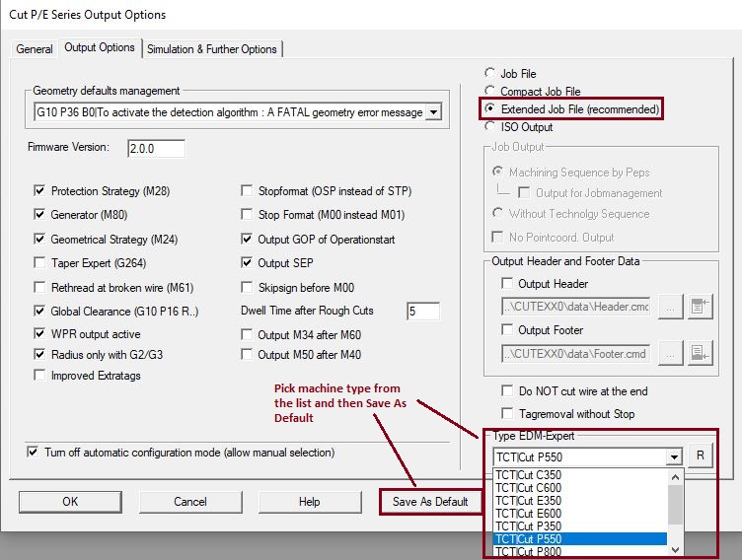Expand Geometry defaults management dropdown
The width and height of the screenshot is (742, 560).
coord(433,112)
